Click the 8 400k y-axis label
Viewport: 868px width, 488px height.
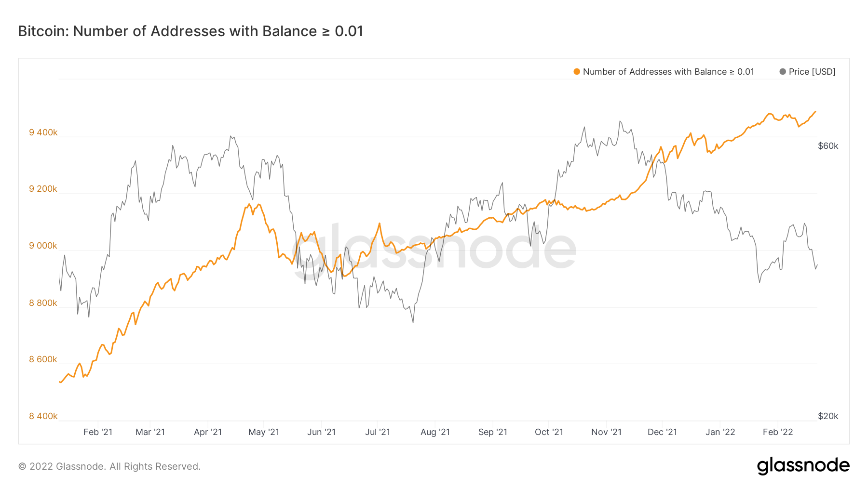[x=43, y=416]
